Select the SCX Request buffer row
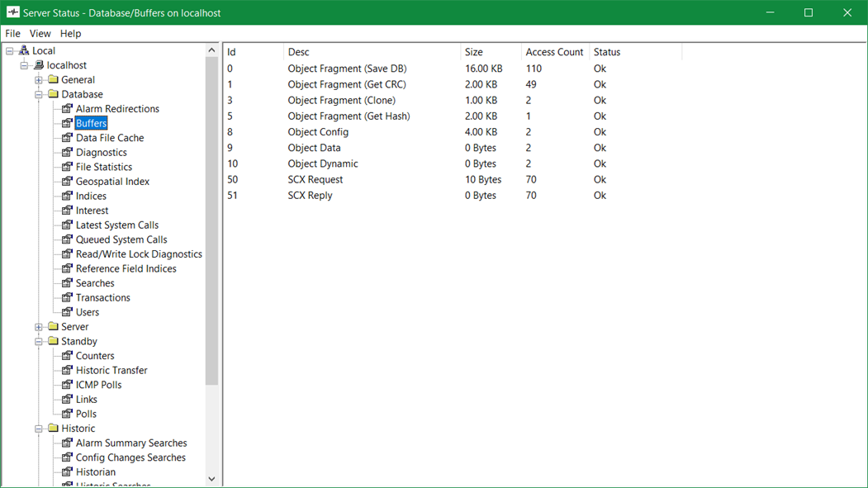This screenshot has height=488, width=868. pos(315,180)
